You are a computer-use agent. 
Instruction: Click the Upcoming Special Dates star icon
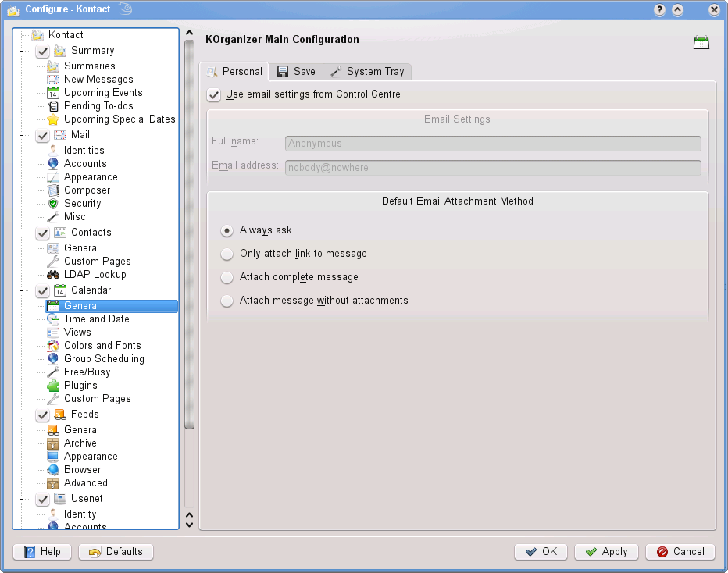coord(53,119)
